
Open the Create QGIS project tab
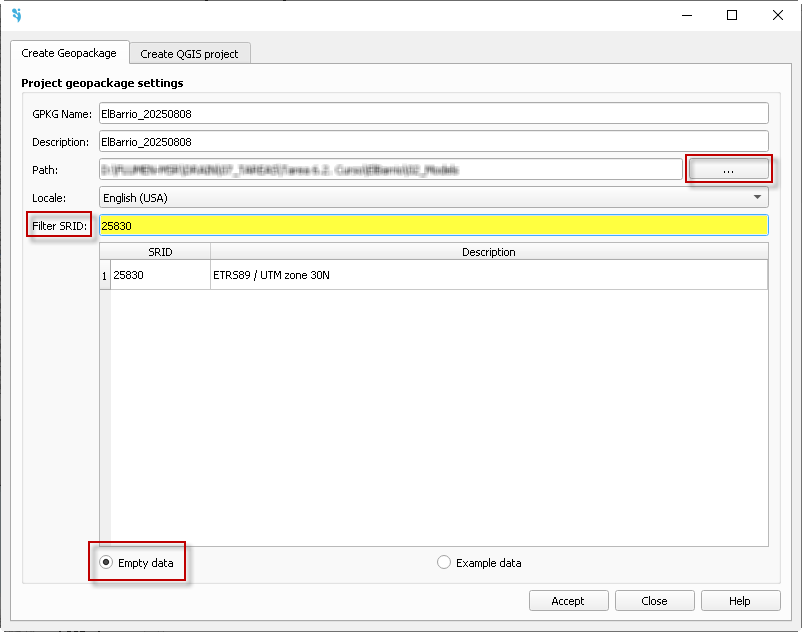coord(189,54)
